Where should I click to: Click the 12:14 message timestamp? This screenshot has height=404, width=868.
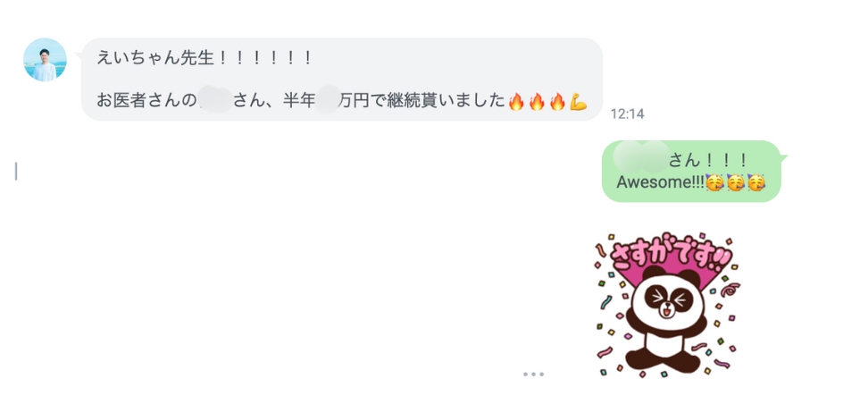627,114
